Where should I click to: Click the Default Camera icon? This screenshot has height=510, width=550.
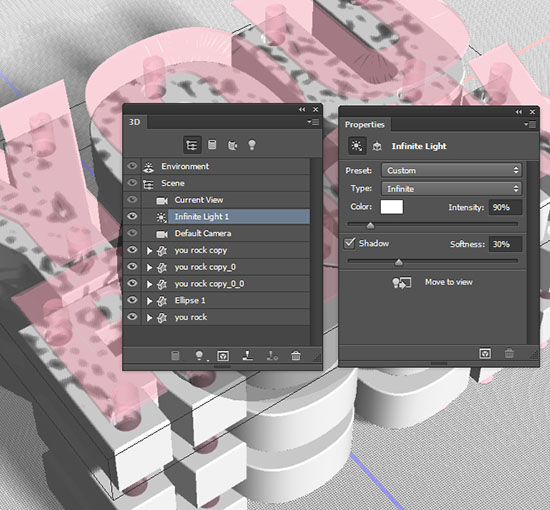tap(162, 234)
